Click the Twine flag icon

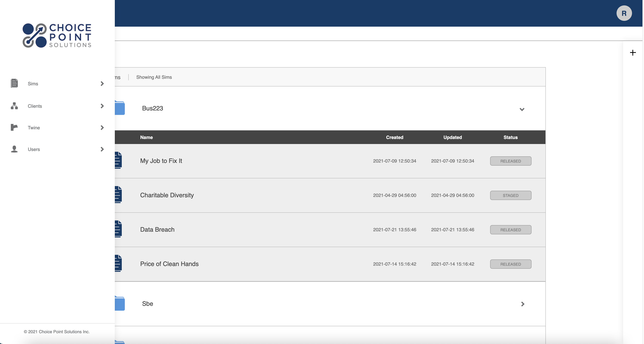coord(14,127)
